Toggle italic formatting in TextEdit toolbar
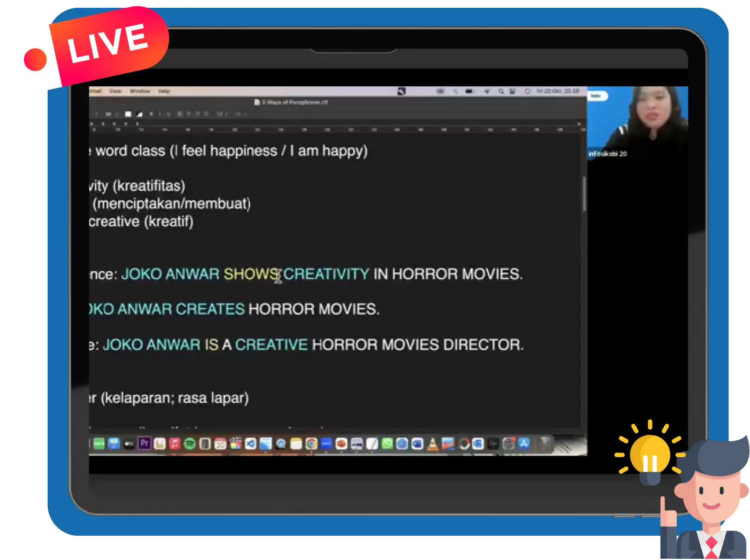Viewport: 750px width, 560px height. tap(160, 114)
